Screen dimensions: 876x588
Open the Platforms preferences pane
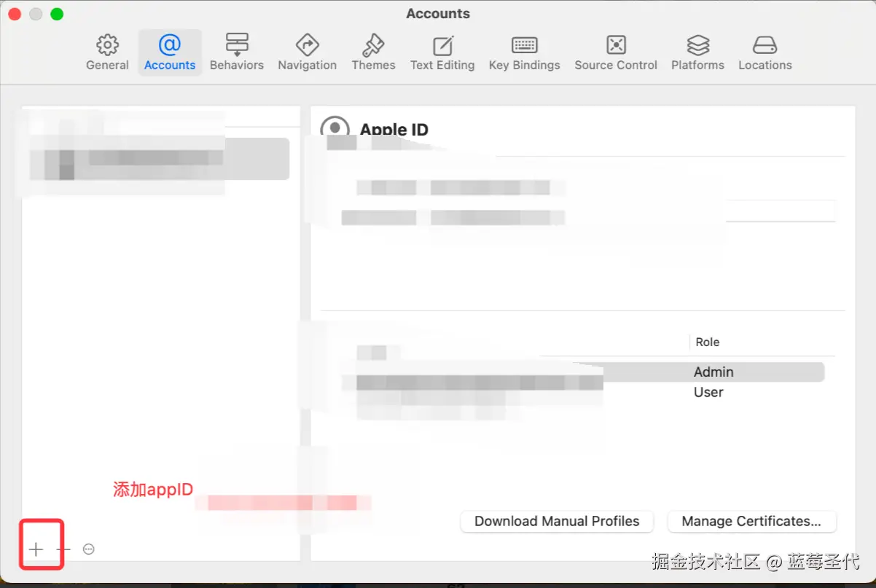click(x=698, y=52)
